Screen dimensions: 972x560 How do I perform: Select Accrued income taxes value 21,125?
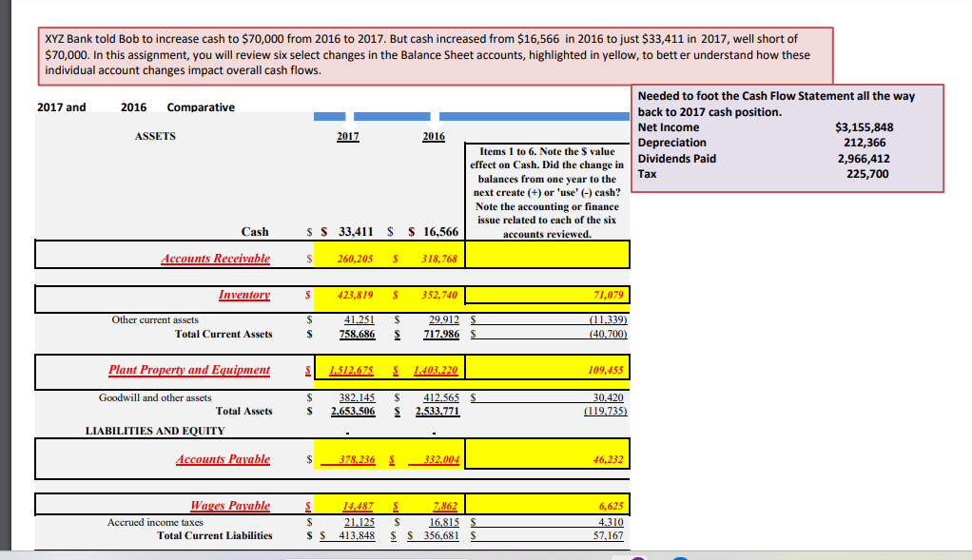coord(360,522)
